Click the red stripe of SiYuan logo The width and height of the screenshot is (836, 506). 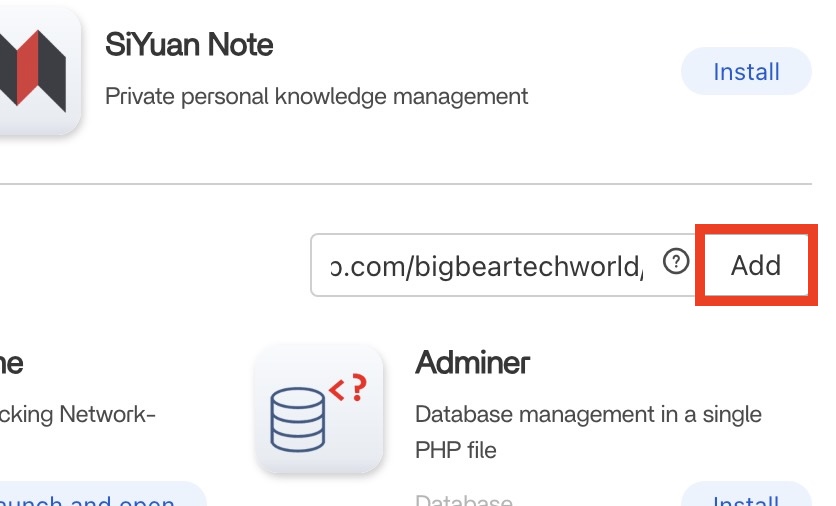pos(28,67)
